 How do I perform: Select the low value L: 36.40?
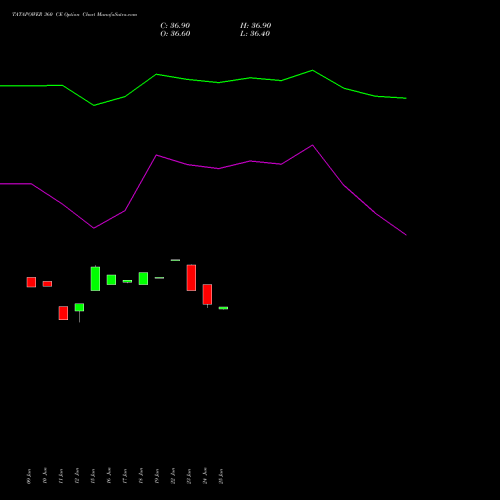click(x=255, y=34)
